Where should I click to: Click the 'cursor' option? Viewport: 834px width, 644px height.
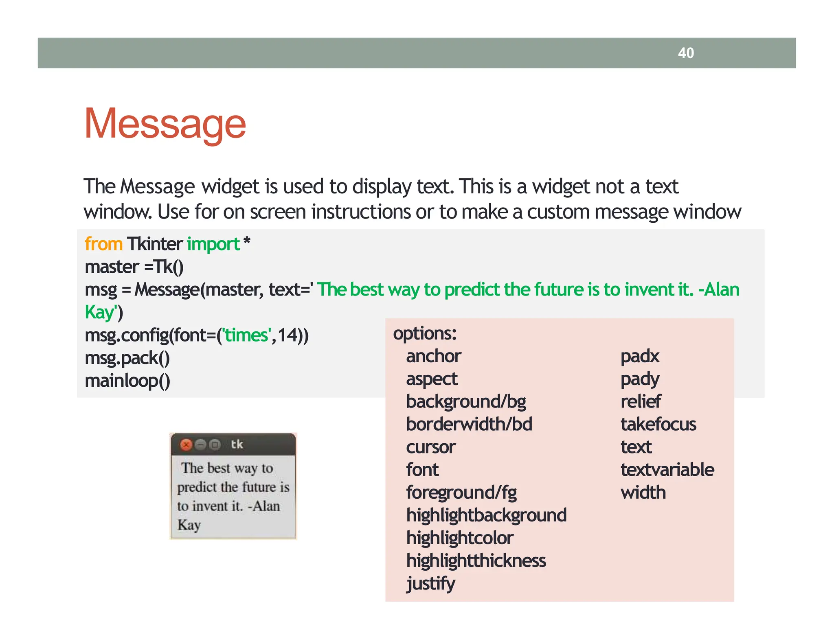pos(430,447)
